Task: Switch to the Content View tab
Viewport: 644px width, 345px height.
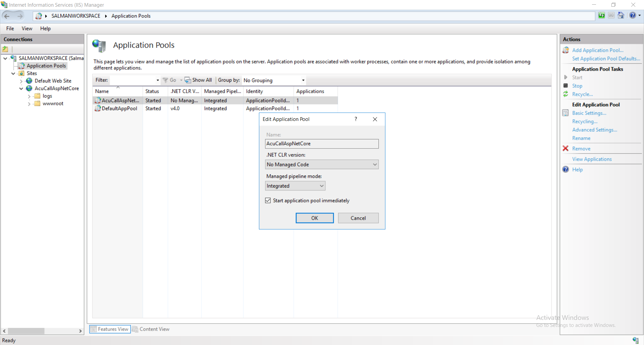Action: (x=151, y=329)
